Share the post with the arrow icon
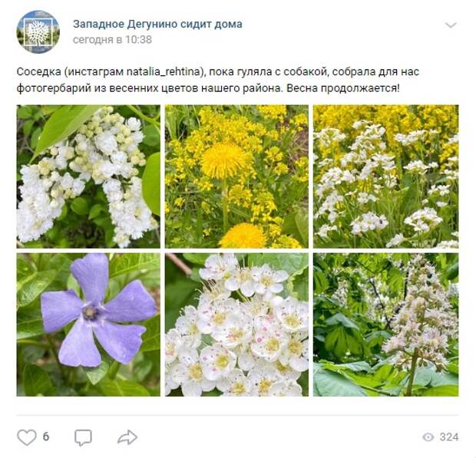 tap(127, 437)
